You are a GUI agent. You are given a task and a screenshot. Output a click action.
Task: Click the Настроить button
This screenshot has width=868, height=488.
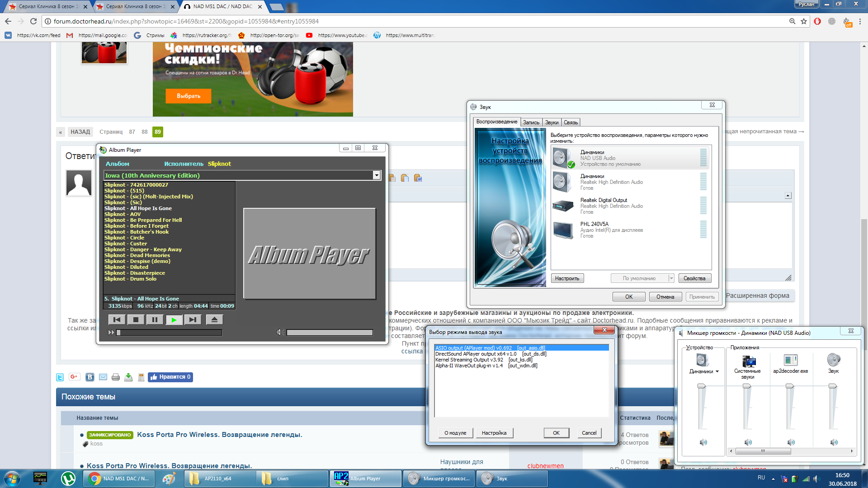click(x=567, y=278)
